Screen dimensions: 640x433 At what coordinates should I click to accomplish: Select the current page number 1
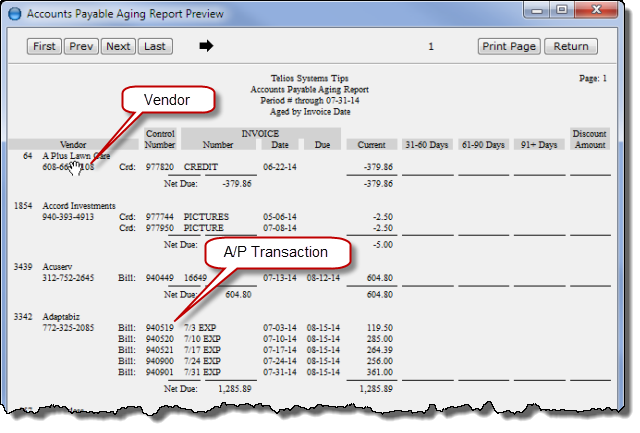[431, 46]
